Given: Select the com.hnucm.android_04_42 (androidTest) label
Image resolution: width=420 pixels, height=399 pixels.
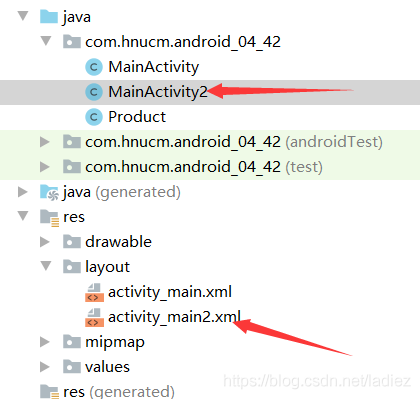Looking at the screenshot, I should 234,142.
